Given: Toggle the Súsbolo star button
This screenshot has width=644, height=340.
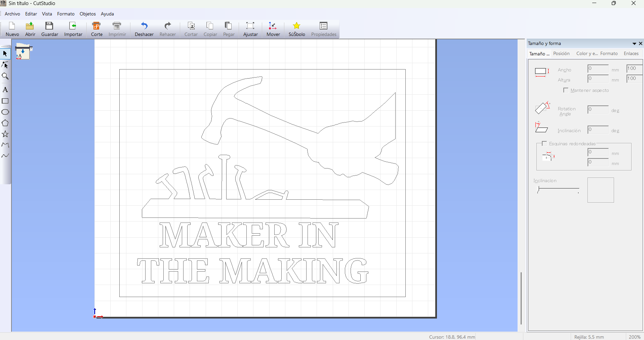Looking at the screenshot, I should click(296, 29).
